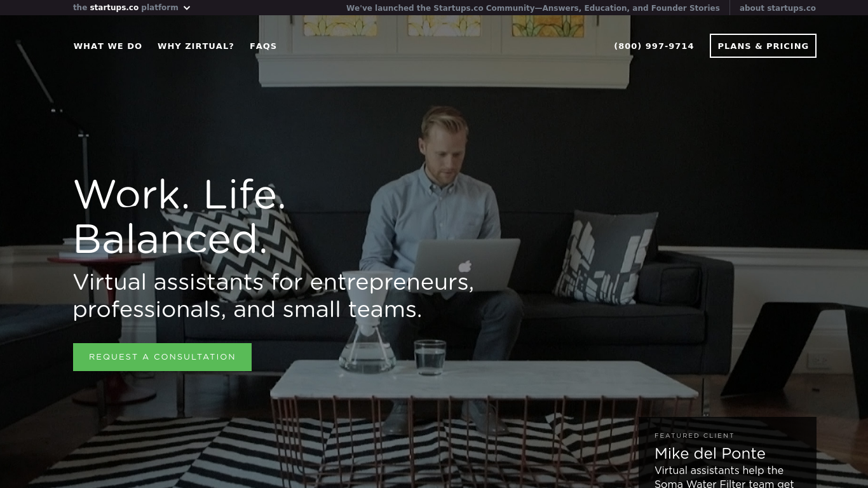The image size is (868, 488).
Task: Select the FAQs navigation item
Action: [x=263, y=46]
